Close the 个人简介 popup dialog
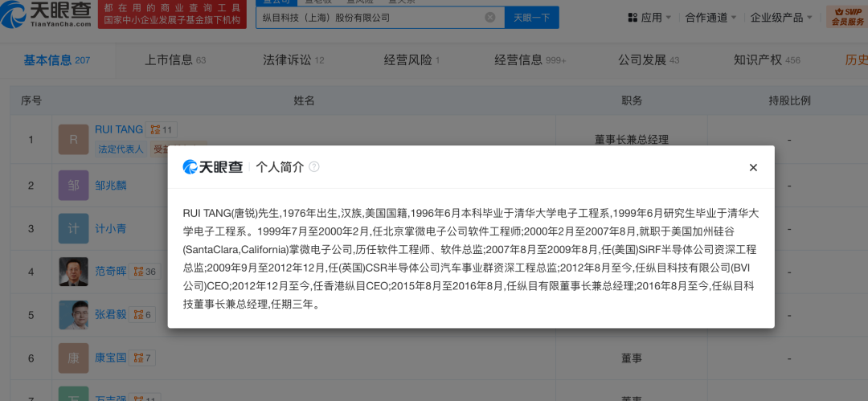The image size is (868, 401). pos(753,167)
